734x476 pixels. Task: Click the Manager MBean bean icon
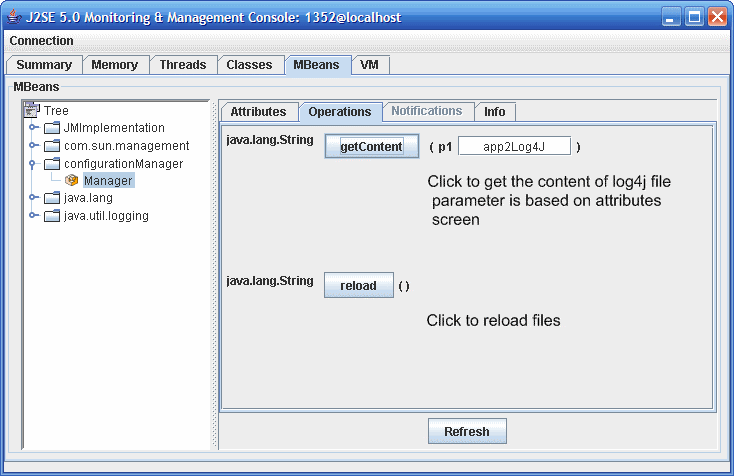coord(72,181)
